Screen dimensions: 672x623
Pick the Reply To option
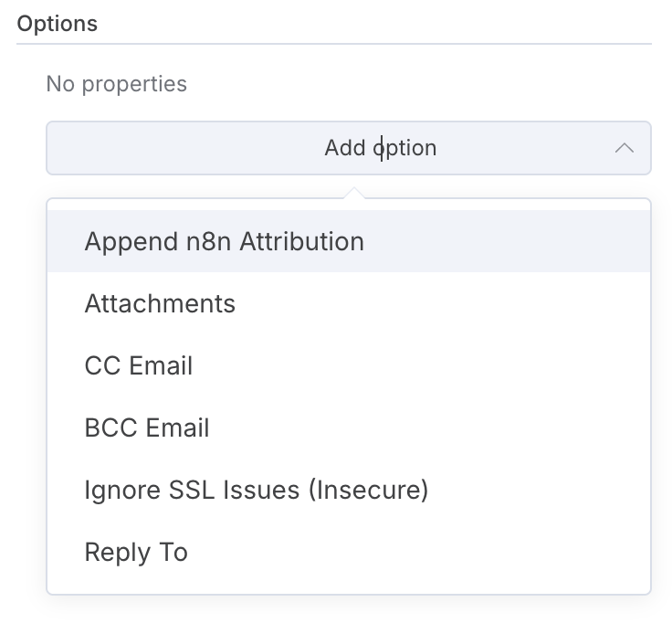136,552
